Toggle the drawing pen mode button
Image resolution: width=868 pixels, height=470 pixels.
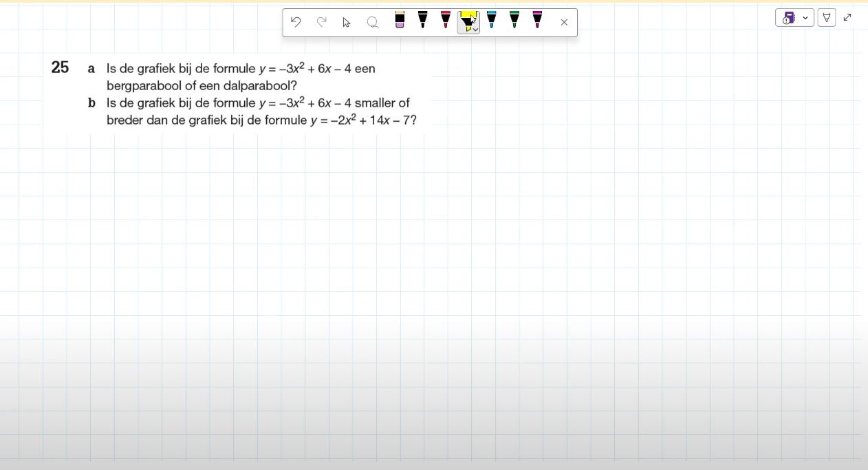[x=827, y=18]
